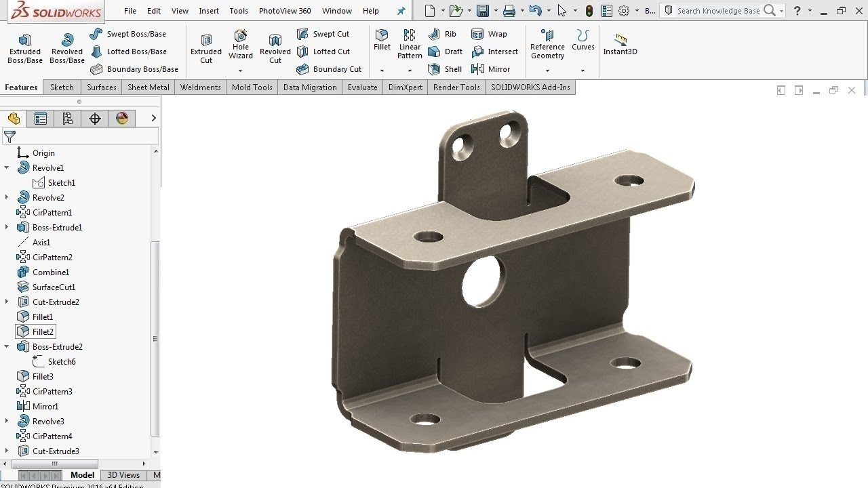Collapse the Boss-Extrude2 feature node

click(x=7, y=346)
